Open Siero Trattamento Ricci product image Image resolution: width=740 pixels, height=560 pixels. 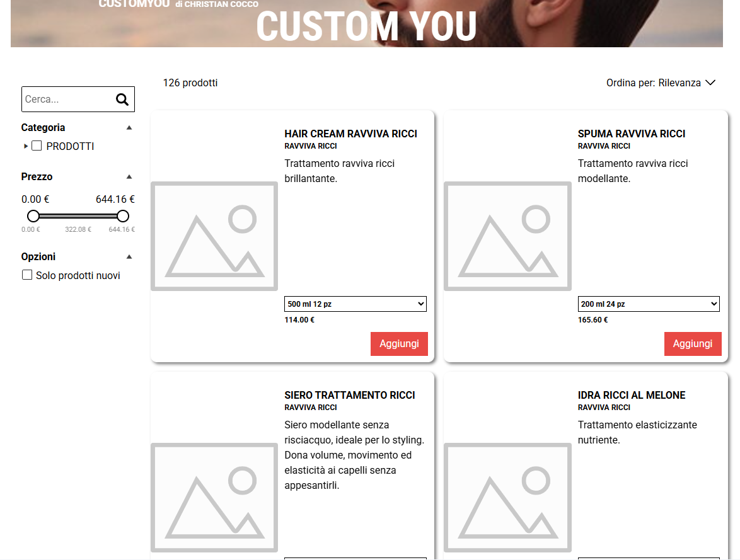214,498
